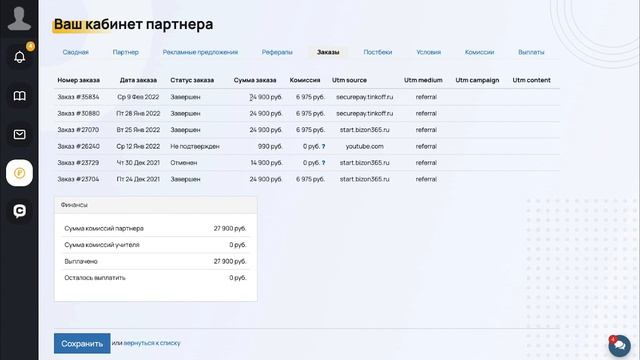Image resolution: width=640 pixels, height=360 pixels.
Task: Open order Заказ #26240
Action: 78,146
